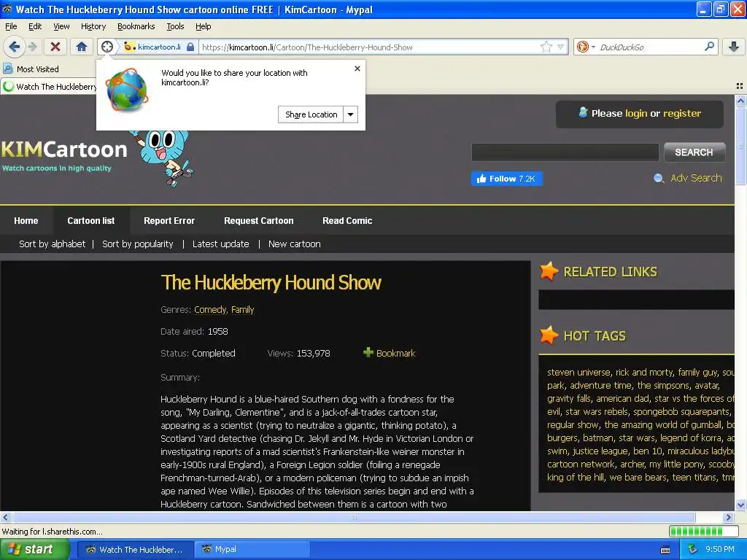The height and width of the screenshot is (560, 747).
Task: Click the vertical scrollbar up arrow
Action: 740,101
